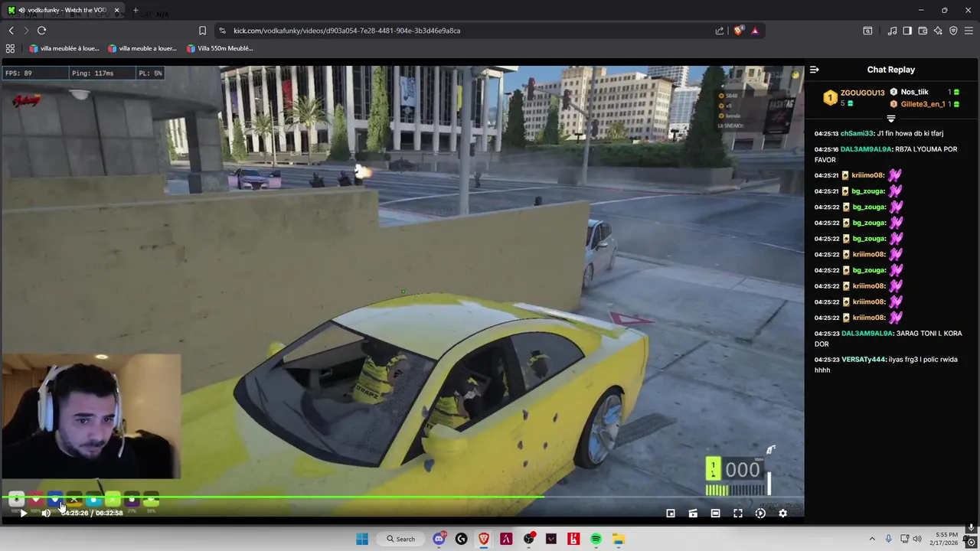
Task: Show hidden system tray icons
Action: [x=872, y=539]
